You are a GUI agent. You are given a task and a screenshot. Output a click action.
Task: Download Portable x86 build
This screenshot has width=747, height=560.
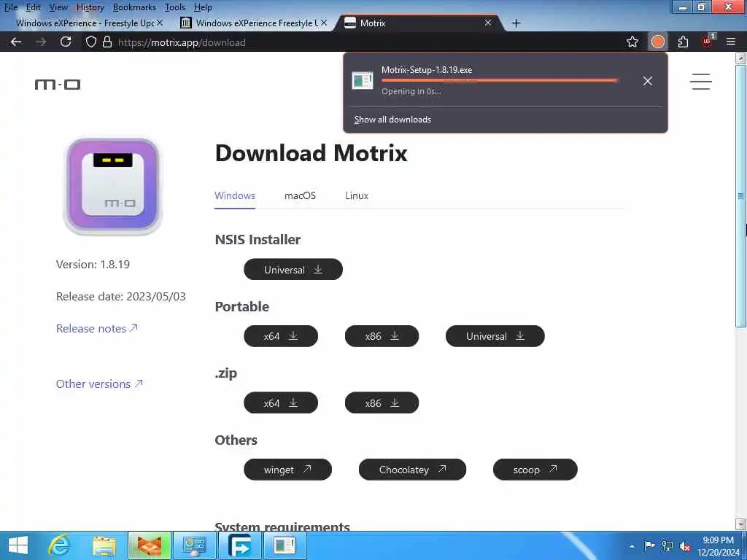pos(382,336)
